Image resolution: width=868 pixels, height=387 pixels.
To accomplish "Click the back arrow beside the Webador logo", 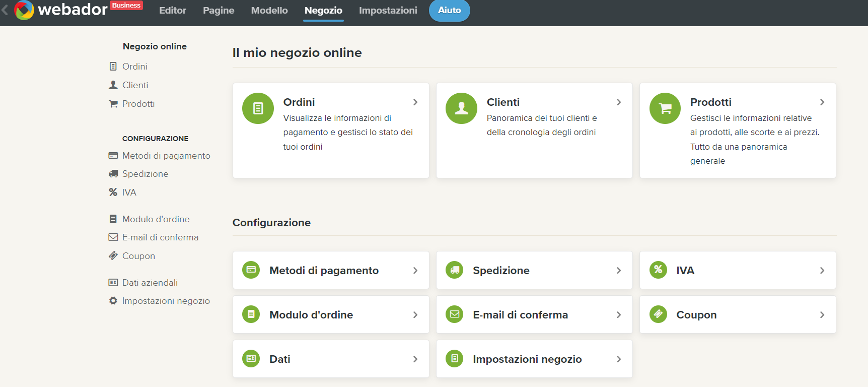I will click(x=5, y=10).
